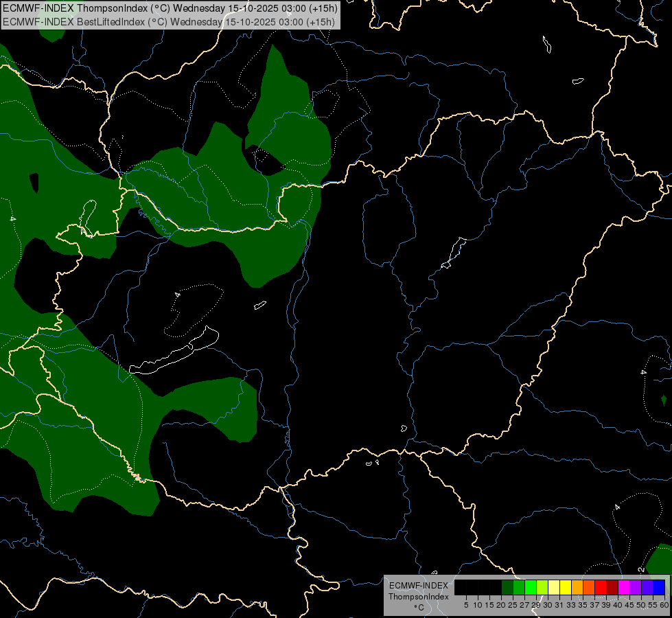
Task: Select the yellow-green 29–30 legend swatch
Action: pos(542,587)
